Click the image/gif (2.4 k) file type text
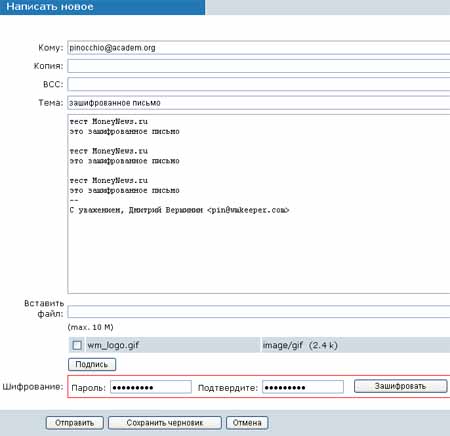Viewport: 450px width, 436px height. tap(300, 345)
